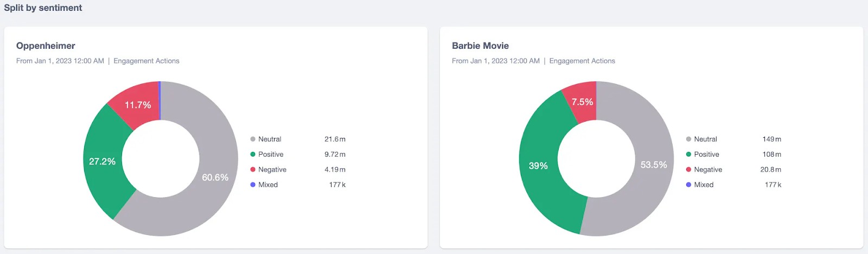Click the Barbie Movie card title
The width and height of the screenshot is (868, 254).
(480, 46)
